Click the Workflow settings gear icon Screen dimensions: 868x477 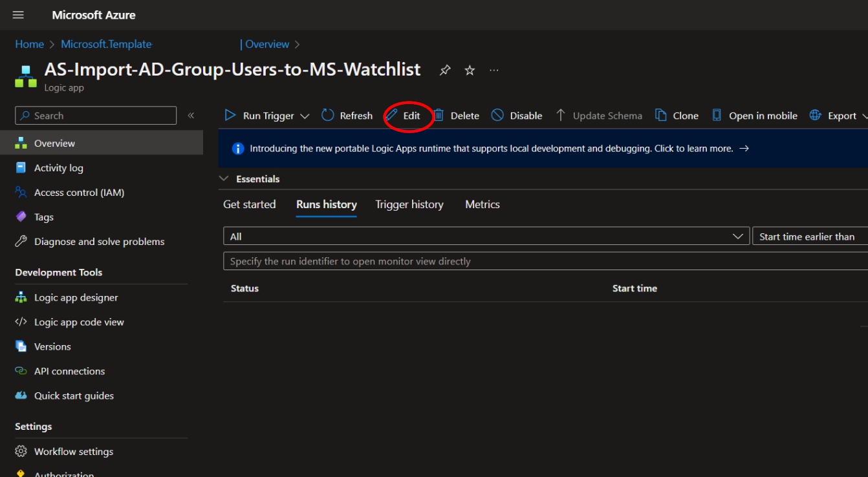click(21, 451)
